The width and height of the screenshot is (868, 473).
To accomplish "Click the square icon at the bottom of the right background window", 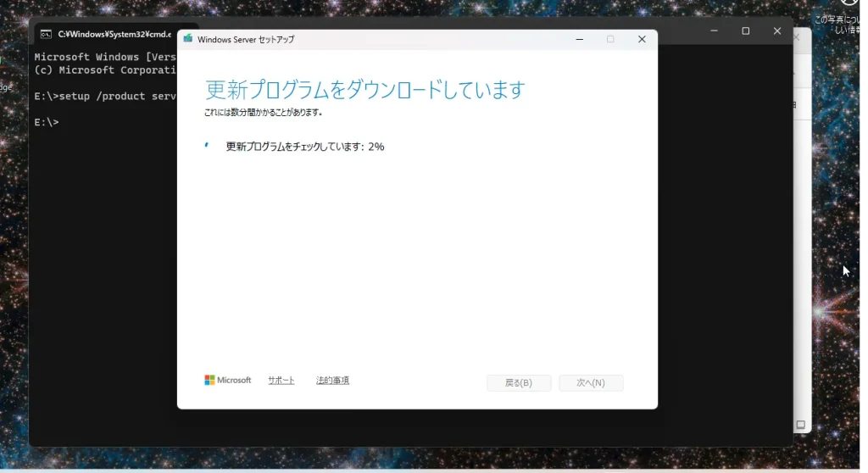I will tap(800, 425).
